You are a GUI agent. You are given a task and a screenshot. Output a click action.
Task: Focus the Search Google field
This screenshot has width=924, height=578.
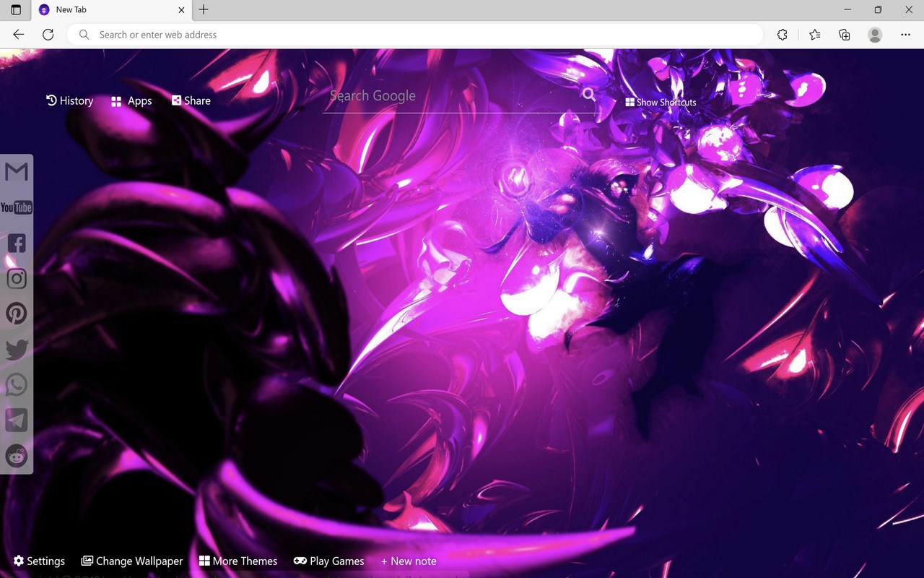(x=453, y=96)
